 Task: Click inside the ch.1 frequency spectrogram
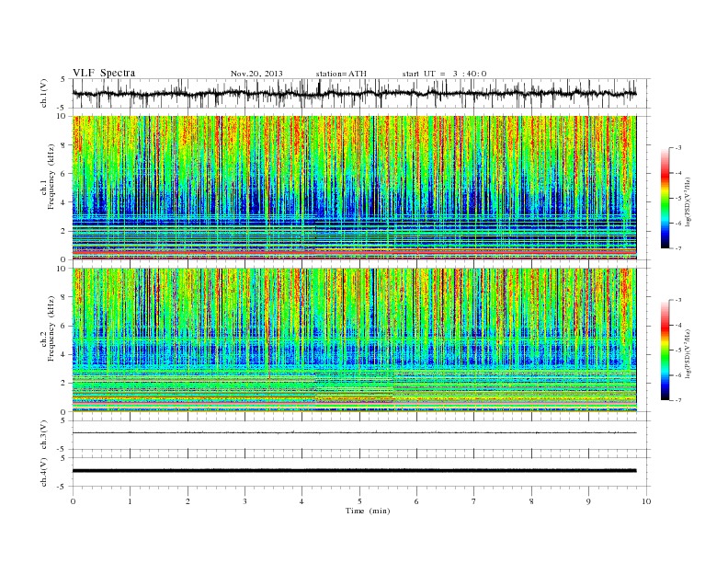(x=354, y=188)
